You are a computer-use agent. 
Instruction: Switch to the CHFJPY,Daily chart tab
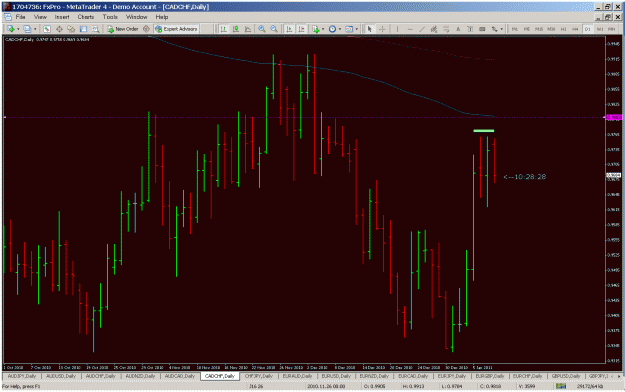[x=260, y=376]
